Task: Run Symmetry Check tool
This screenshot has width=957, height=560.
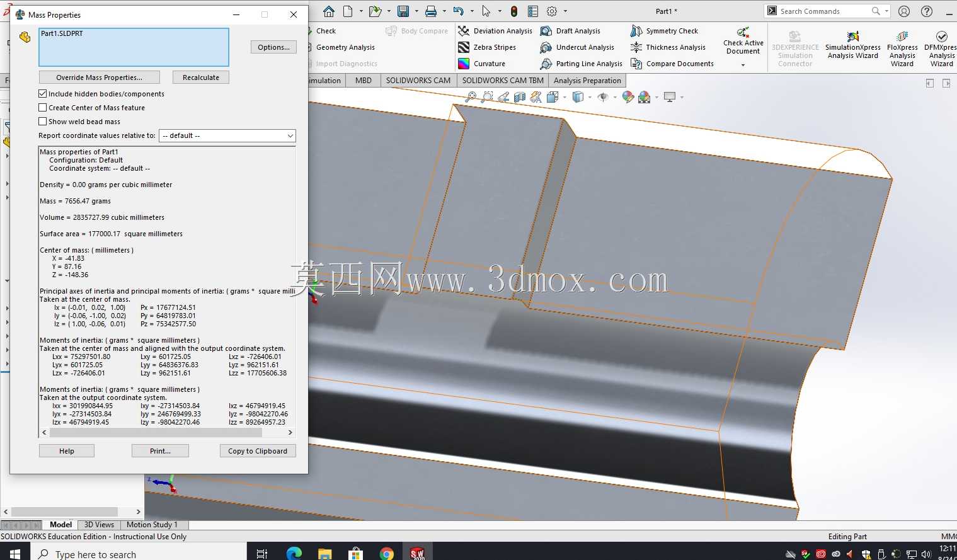Action: (x=664, y=31)
